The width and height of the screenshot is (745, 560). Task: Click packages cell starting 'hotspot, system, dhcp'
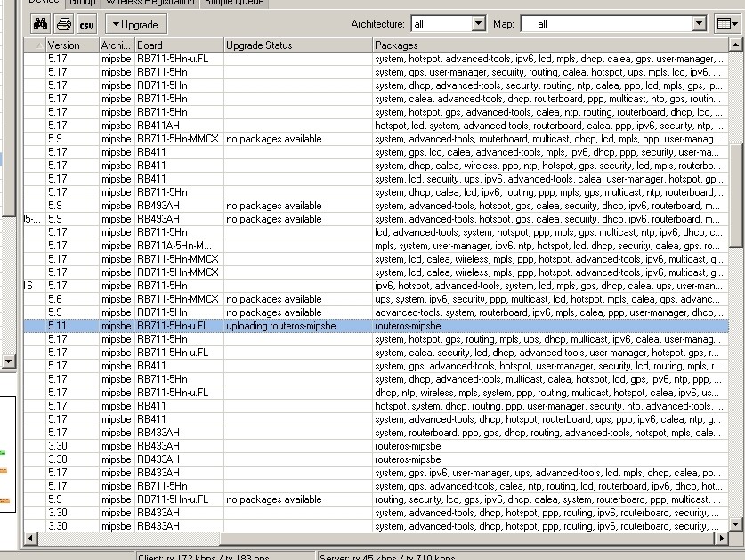tap(550, 406)
